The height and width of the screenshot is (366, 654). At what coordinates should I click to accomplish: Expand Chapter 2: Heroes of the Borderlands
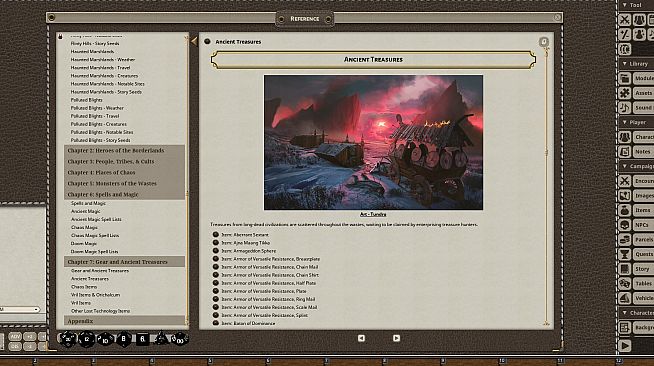124,150
